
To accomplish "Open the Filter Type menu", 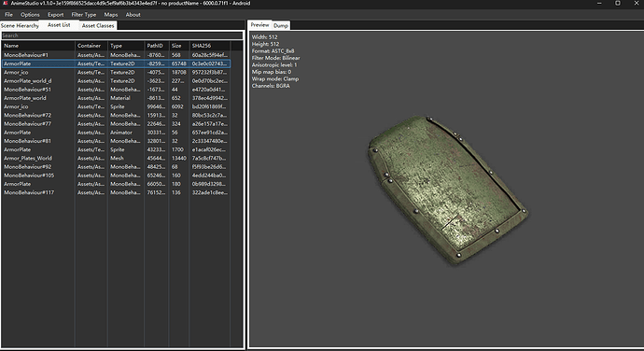I will 84,14.
